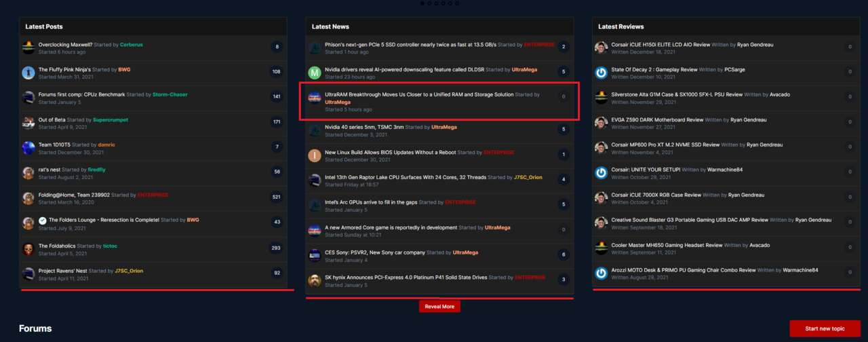Open the reply count badge showing 293
This screenshot has width=868, height=342.
point(276,248)
